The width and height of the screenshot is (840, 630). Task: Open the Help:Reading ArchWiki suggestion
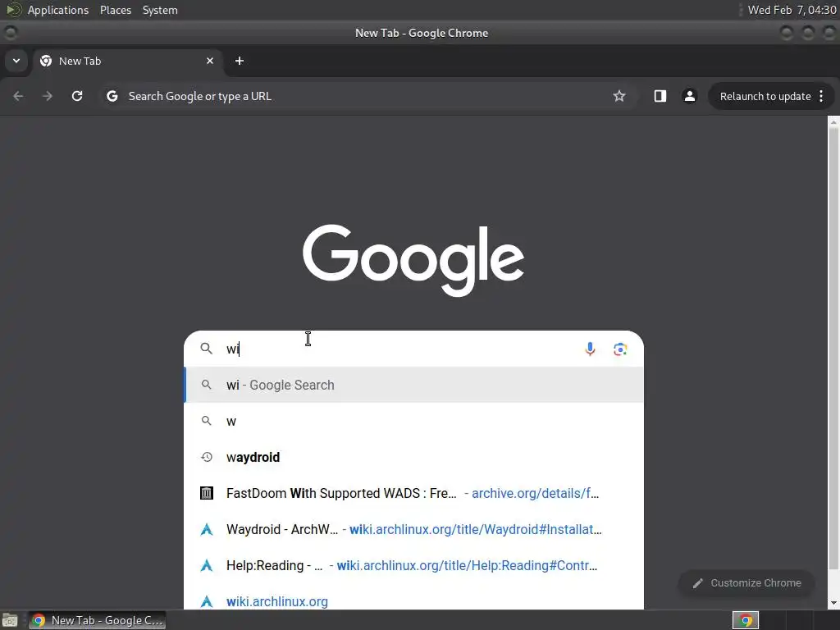pyautogui.click(x=413, y=565)
